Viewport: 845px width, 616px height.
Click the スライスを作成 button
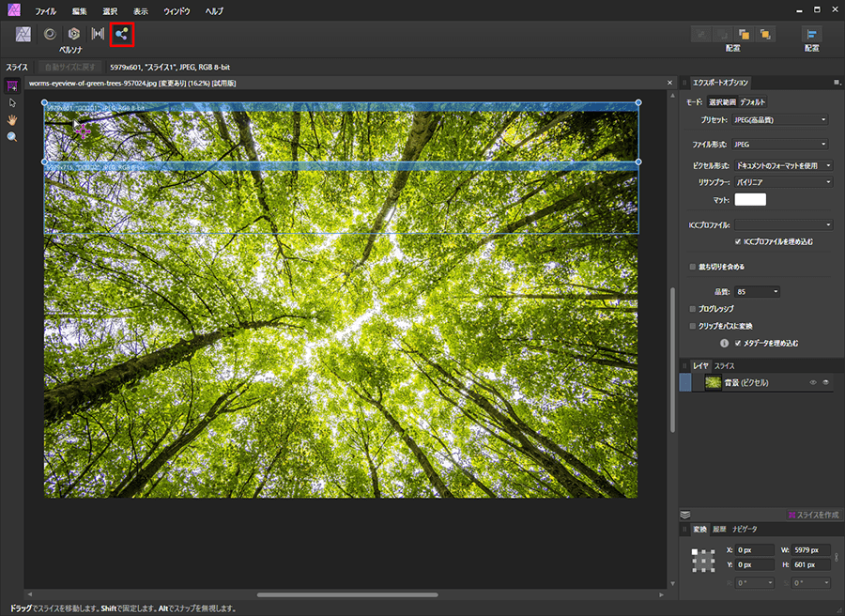tap(813, 515)
